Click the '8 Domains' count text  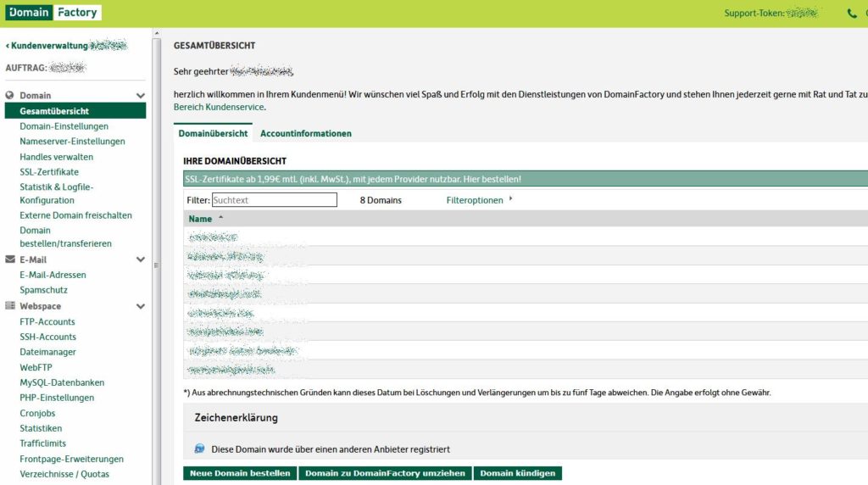[381, 200]
